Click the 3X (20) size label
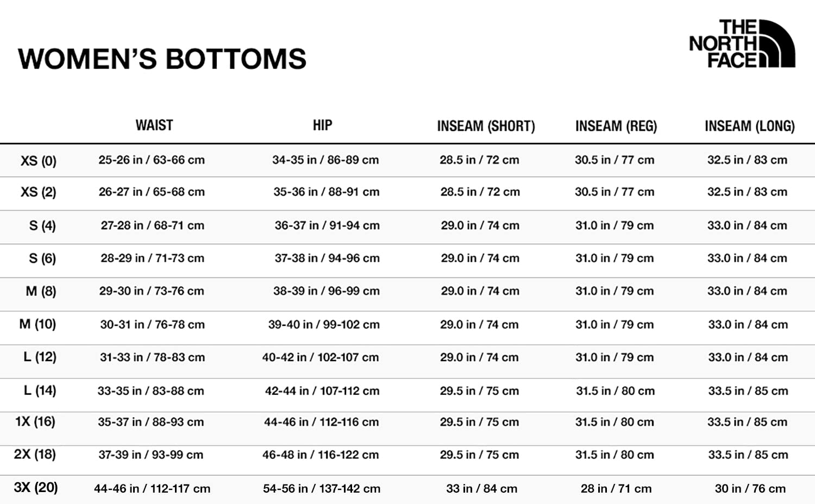This screenshot has width=815, height=504. point(36,488)
